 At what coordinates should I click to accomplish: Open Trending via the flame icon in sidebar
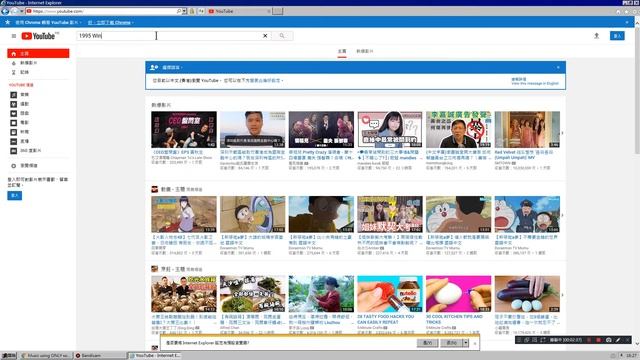coord(13,63)
